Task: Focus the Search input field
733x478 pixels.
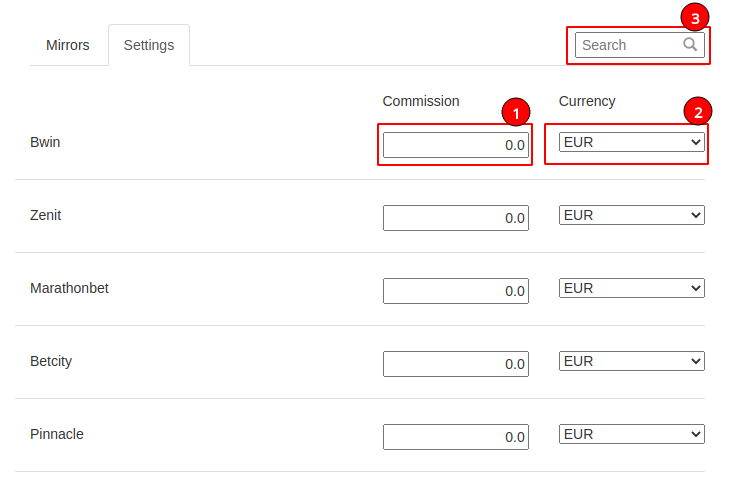Action: click(x=640, y=45)
